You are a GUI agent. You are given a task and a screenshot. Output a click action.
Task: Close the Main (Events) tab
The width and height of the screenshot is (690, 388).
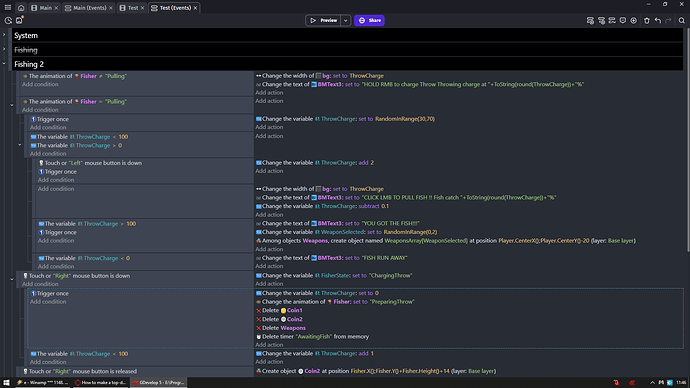(111, 8)
